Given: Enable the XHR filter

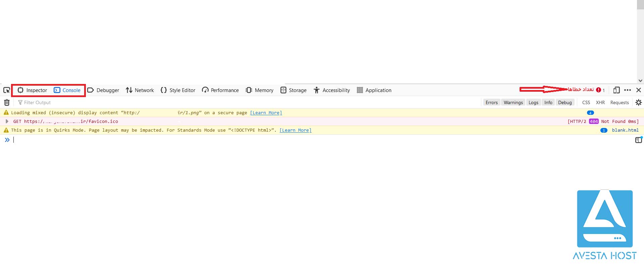Looking at the screenshot, I should point(600,102).
